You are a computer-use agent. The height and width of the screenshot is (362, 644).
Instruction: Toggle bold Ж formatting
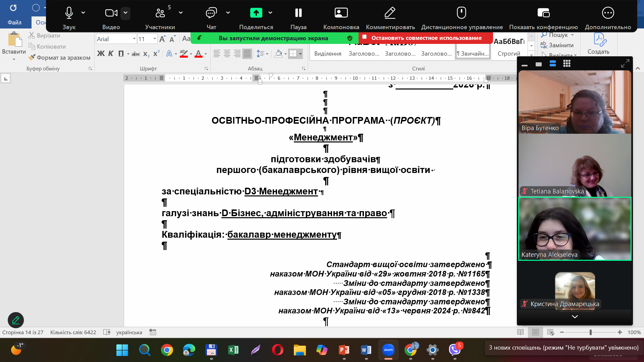pos(101,54)
